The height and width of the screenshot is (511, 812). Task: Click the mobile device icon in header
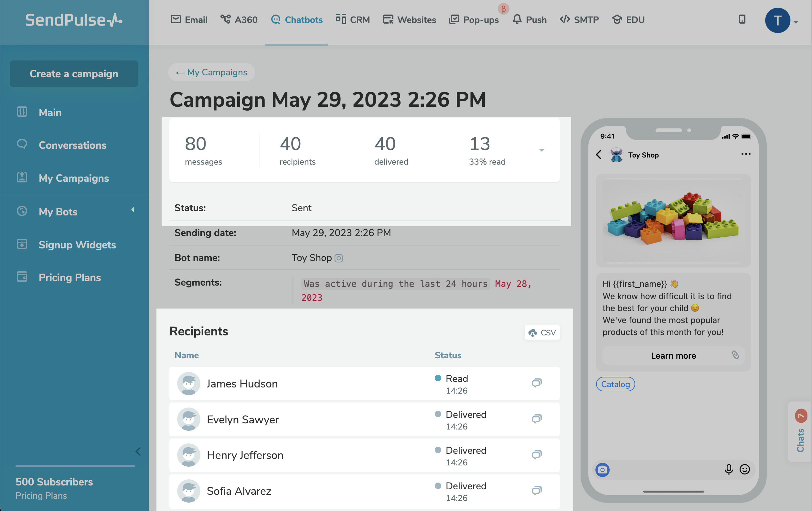click(742, 19)
